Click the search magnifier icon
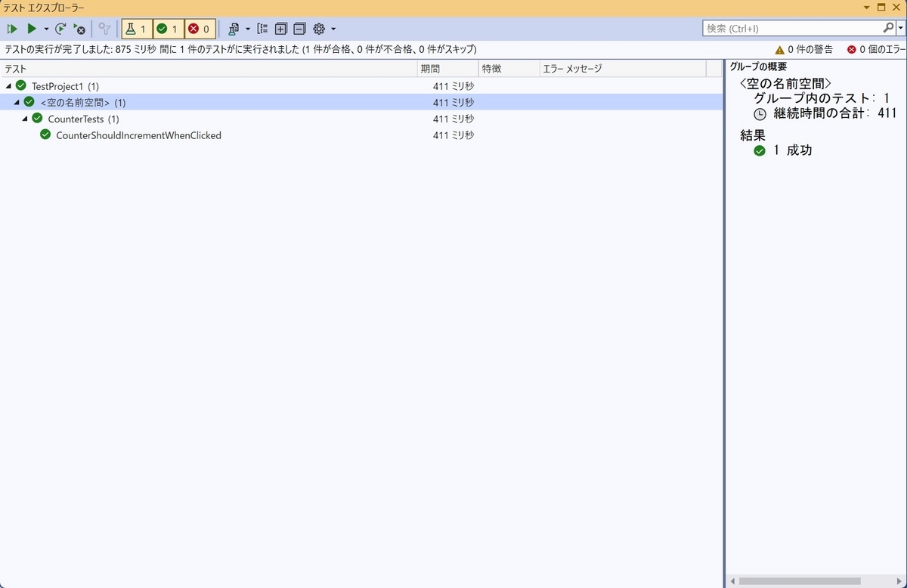 [x=888, y=27]
